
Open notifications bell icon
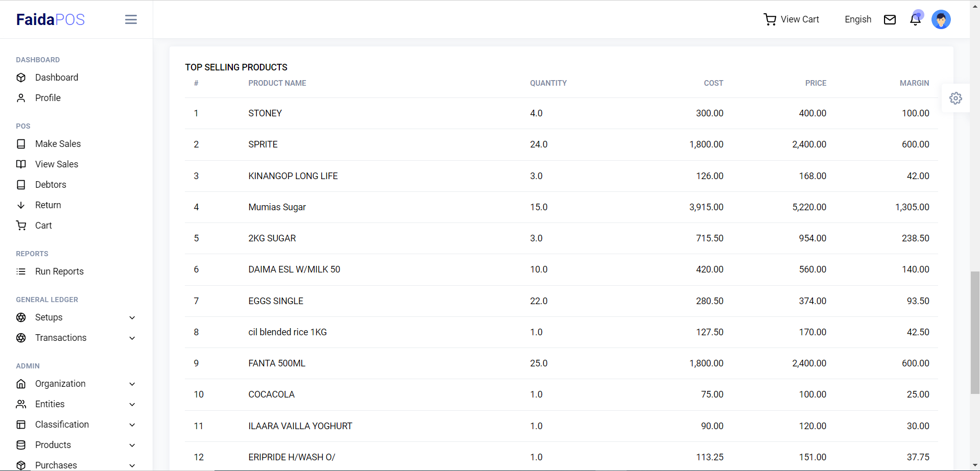point(915,19)
